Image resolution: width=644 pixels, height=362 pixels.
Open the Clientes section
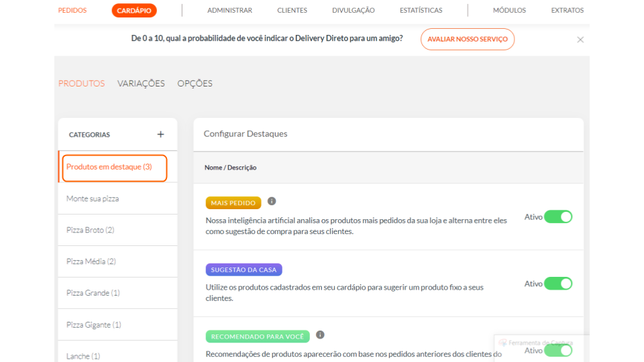tap(292, 10)
